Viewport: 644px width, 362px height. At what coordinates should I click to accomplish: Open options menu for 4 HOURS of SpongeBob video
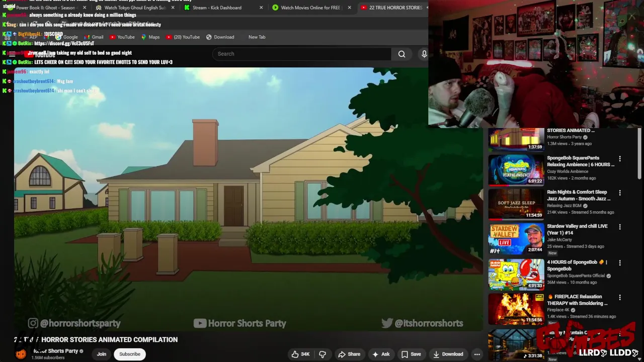(620, 262)
